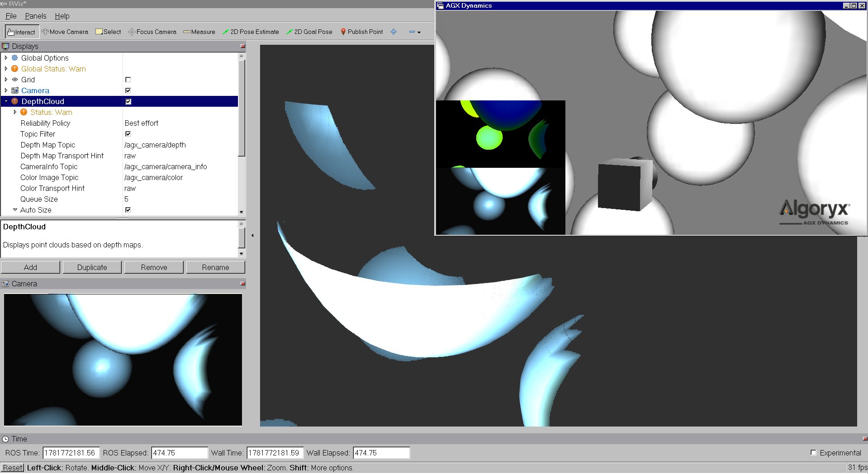Click the DepthCloud warning icon

tap(14, 101)
